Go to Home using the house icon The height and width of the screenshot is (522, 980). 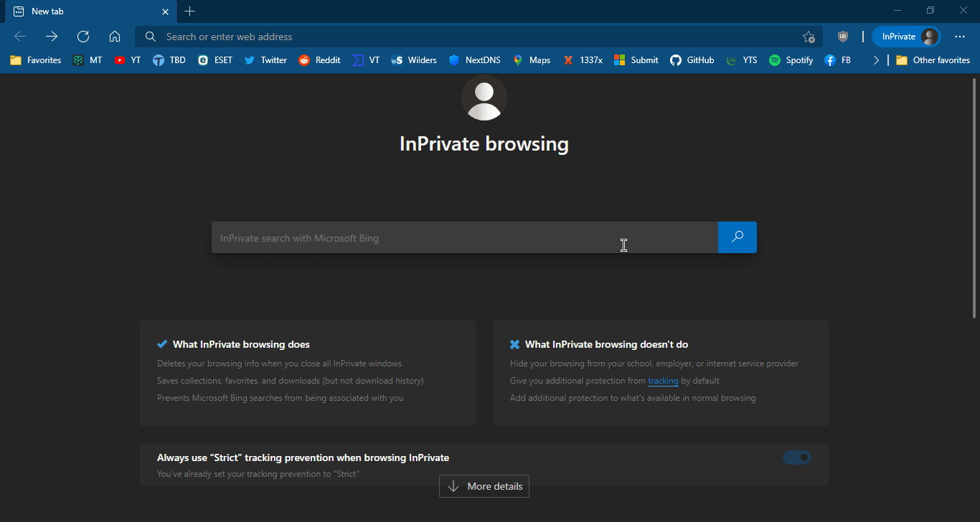pyautogui.click(x=115, y=37)
